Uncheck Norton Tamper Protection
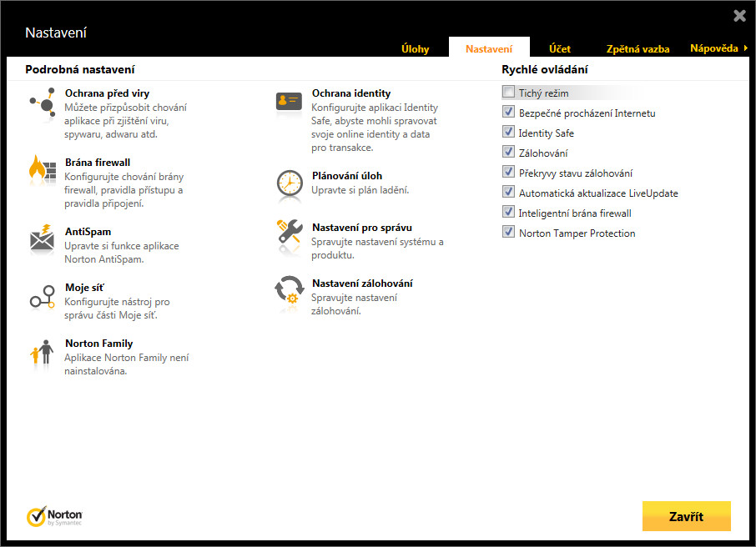The width and height of the screenshot is (756, 547). (508, 232)
